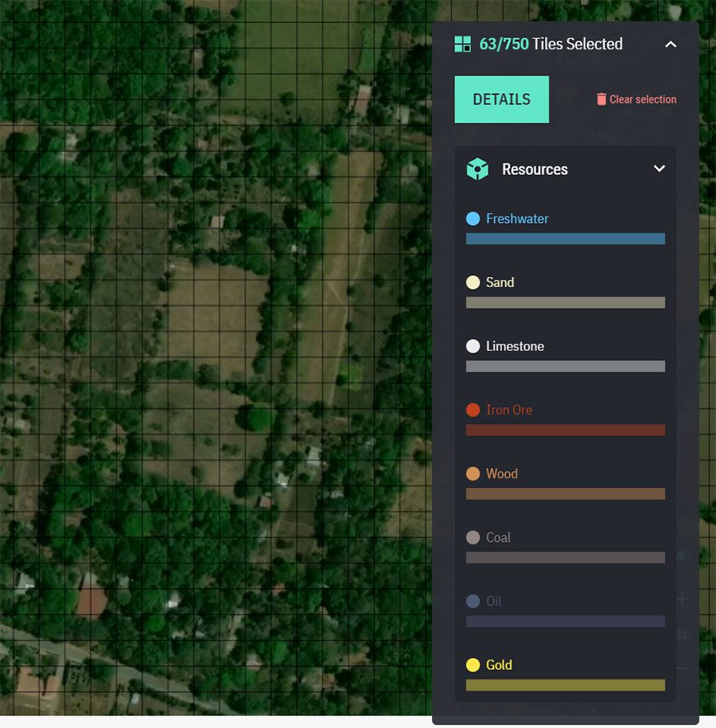Click the orange Wood resource dot
Image resolution: width=716 pixels, height=728 pixels.
(x=473, y=473)
